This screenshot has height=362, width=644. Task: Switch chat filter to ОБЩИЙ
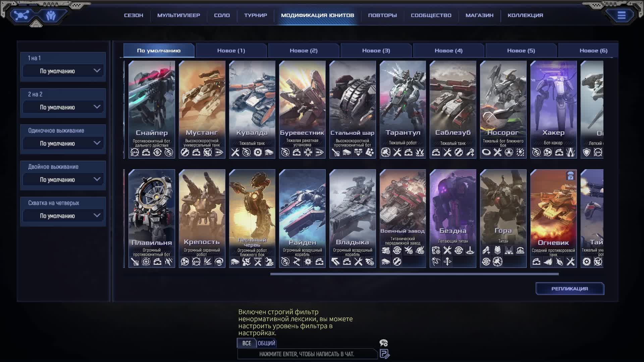[266, 343]
